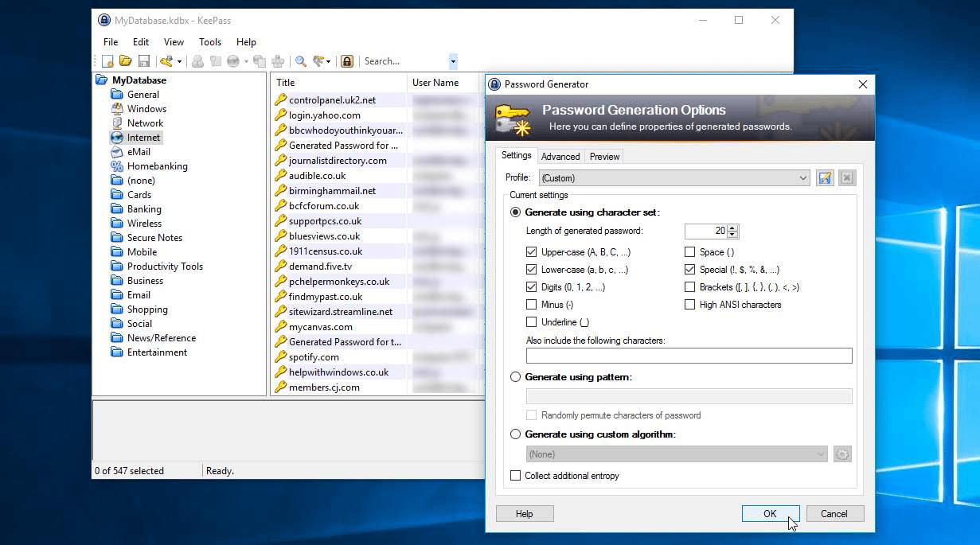Click the New database toolbar icon
Image resolution: width=980 pixels, height=545 pixels.
point(108,61)
